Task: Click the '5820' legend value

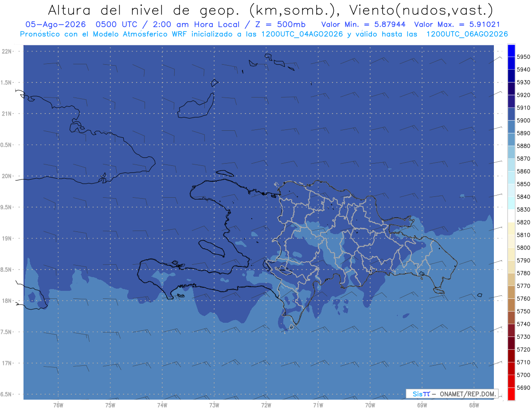Action: pos(523,222)
